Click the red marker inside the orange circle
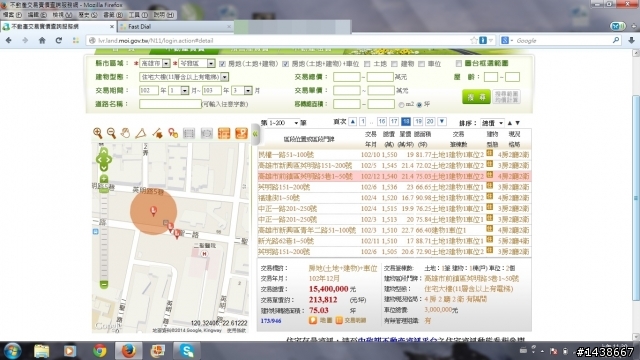Image resolution: width=640 pixels, height=360 pixels. (153, 211)
